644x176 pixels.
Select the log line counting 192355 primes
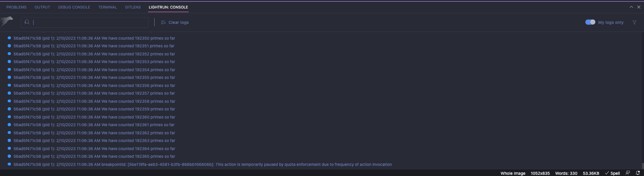(94, 78)
